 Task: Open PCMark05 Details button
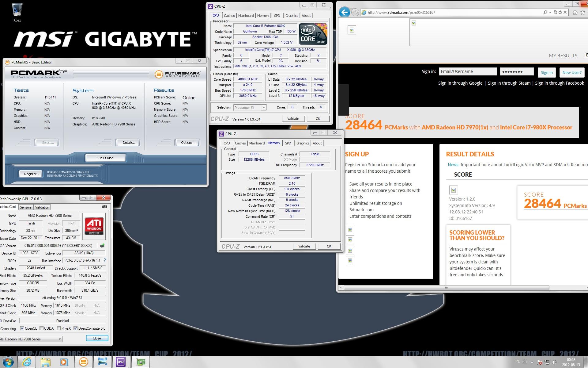point(129,143)
